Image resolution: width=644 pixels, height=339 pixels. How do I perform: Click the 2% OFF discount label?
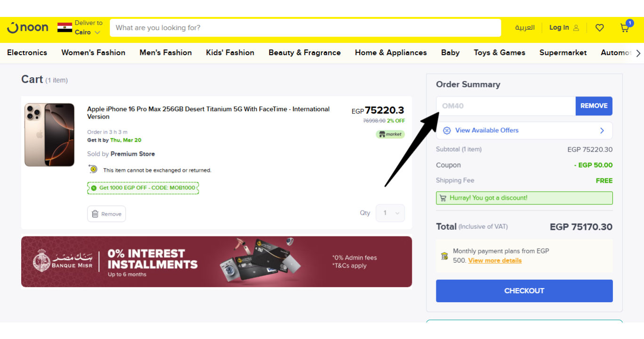point(396,121)
